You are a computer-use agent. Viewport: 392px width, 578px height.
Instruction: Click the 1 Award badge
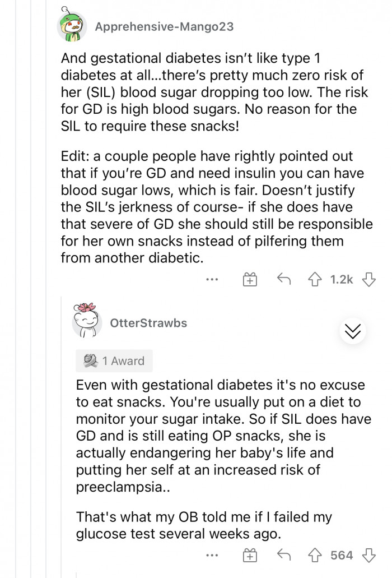114,360
